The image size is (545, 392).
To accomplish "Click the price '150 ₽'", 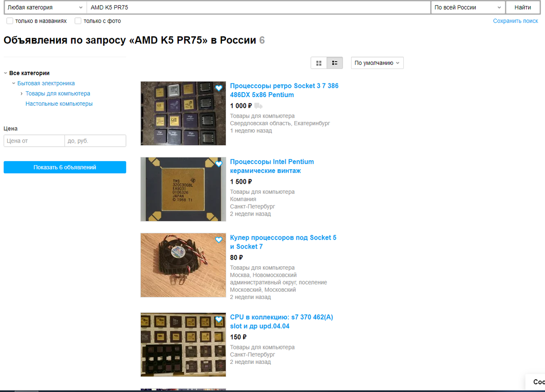I will [x=238, y=337].
